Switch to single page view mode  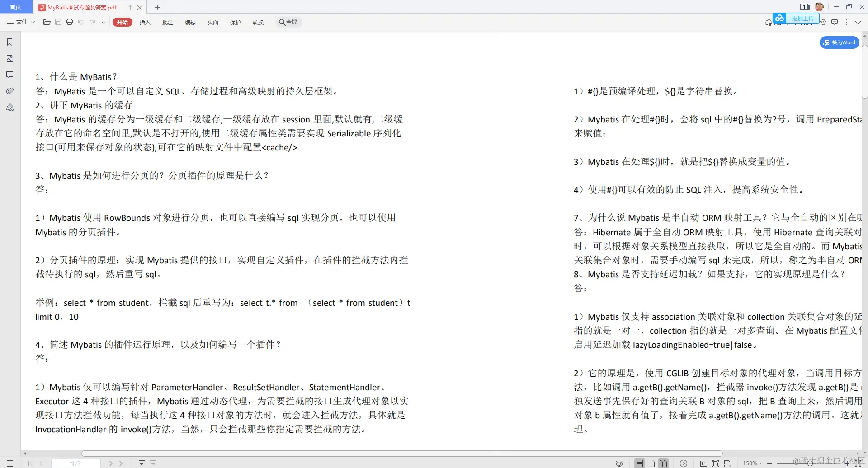click(x=651, y=463)
